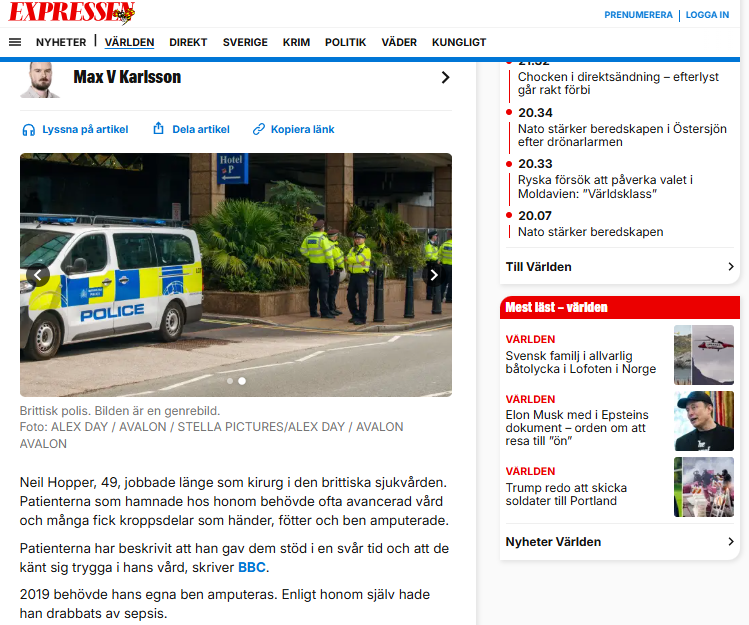Open headline Chocken i direktsändning

(x=618, y=83)
